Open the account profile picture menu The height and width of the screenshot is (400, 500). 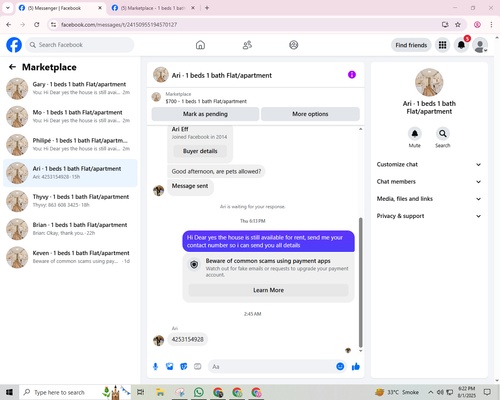(480, 45)
